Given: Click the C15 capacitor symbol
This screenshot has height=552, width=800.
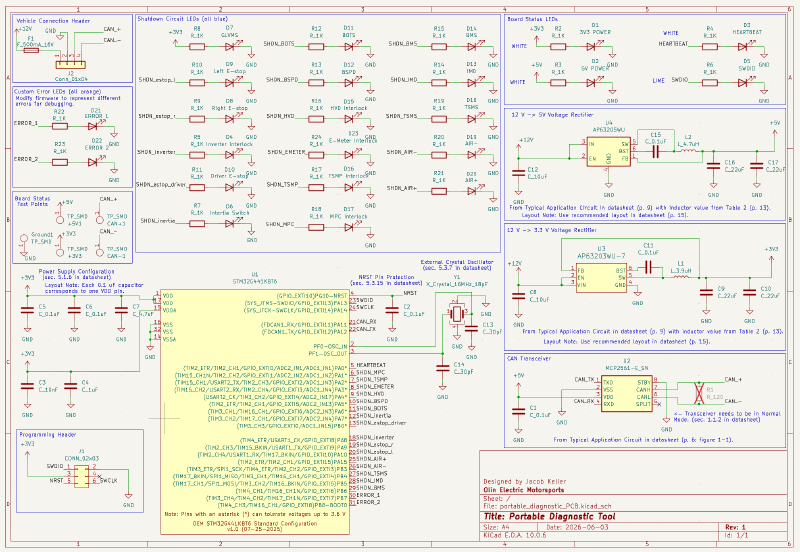Looking at the screenshot, I should point(656,150).
